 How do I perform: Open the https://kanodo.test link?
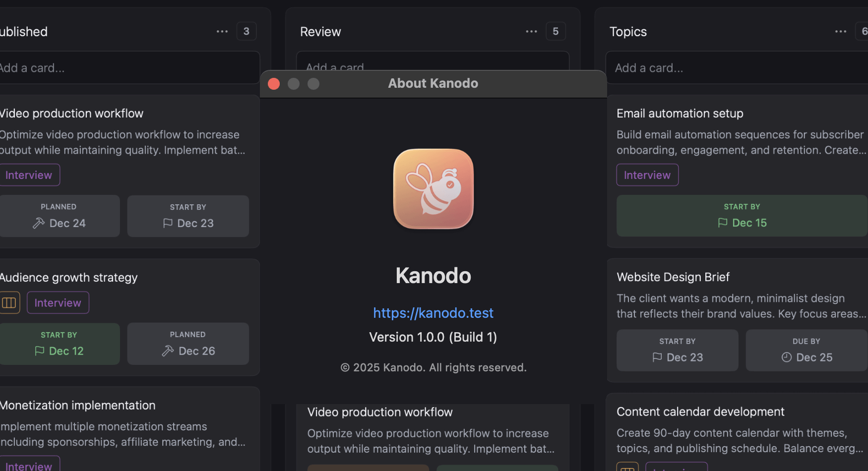(433, 313)
